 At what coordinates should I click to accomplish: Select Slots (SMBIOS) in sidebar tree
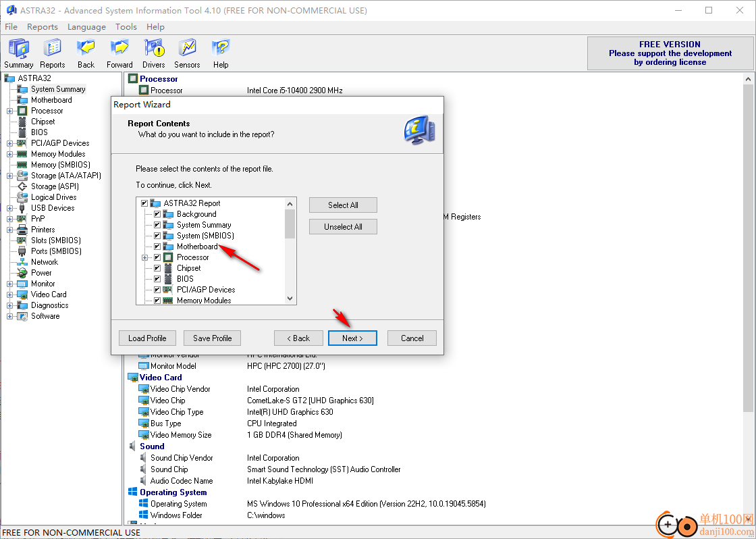tap(55, 240)
